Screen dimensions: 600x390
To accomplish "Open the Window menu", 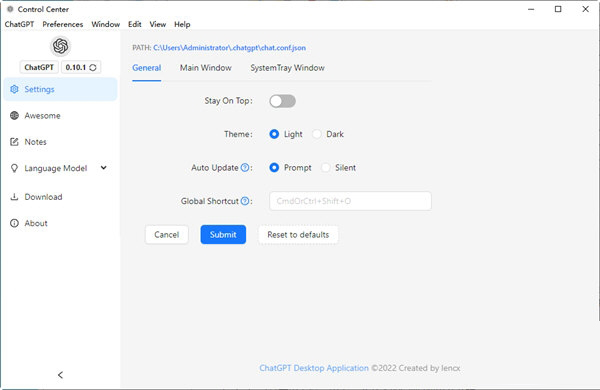I will [106, 24].
